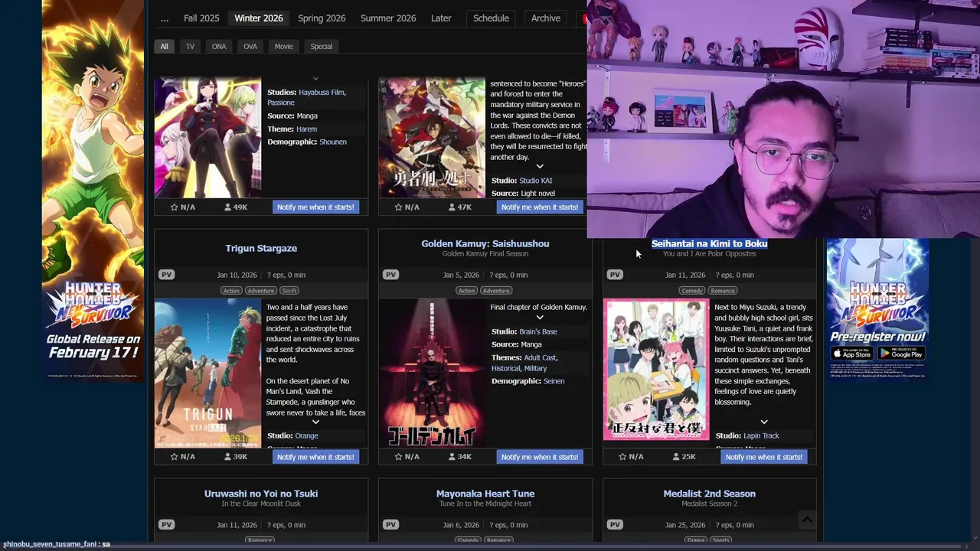The width and height of the screenshot is (980, 551).
Task: Open the Later season tab
Action: pos(441,18)
